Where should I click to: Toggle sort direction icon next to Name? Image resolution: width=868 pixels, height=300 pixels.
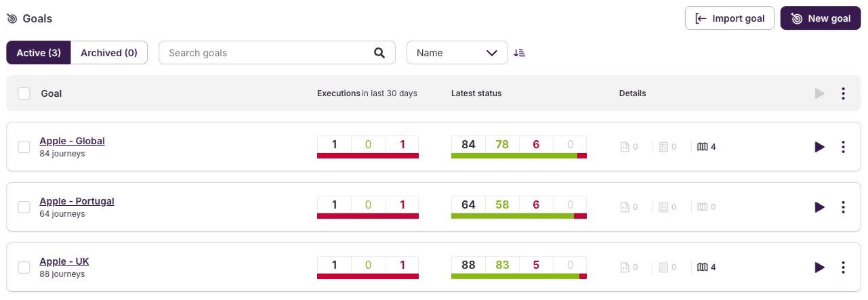click(519, 53)
